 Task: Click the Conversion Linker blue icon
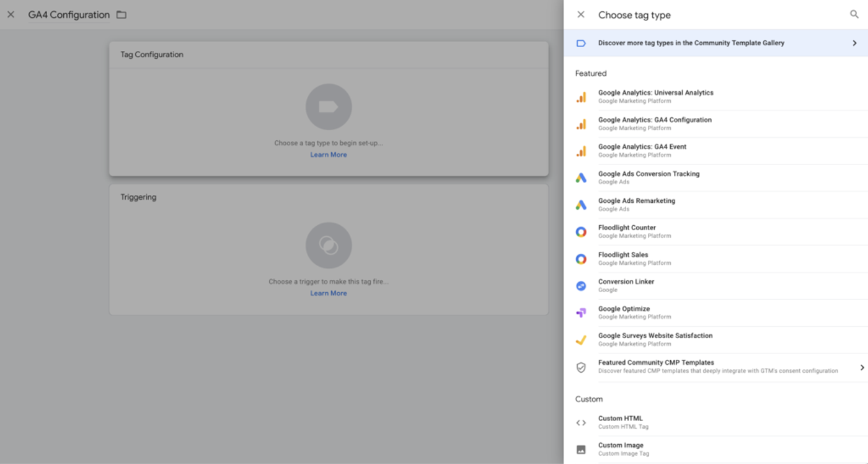[581, 286]
